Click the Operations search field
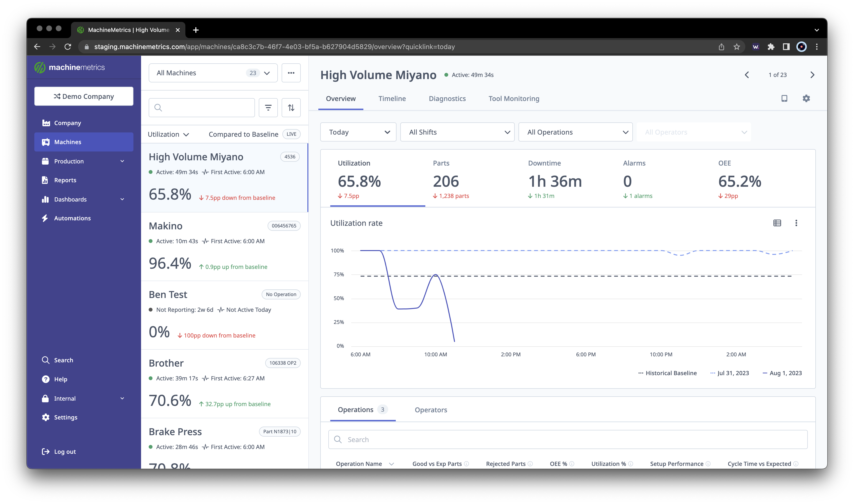Screen dimensions: 854x504 click(x=568, y=440)
